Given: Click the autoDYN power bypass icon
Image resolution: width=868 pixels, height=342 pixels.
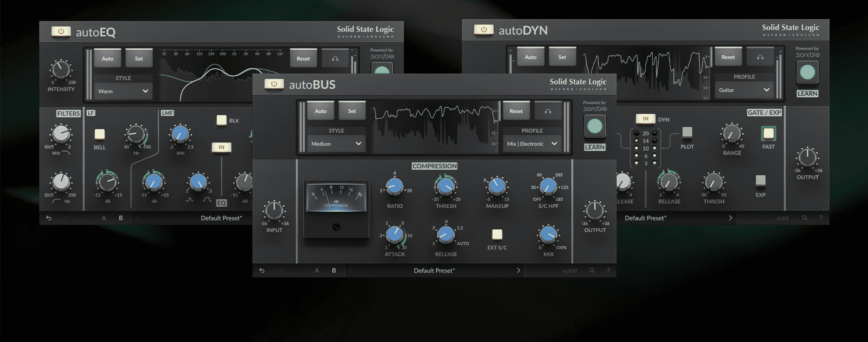Looking at the screenshot, I should click(484, 30).
